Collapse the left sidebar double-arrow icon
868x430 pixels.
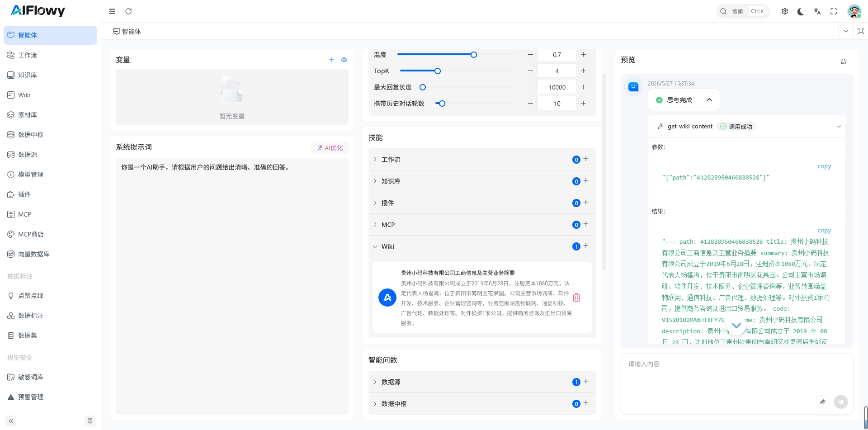pos(11,421)
